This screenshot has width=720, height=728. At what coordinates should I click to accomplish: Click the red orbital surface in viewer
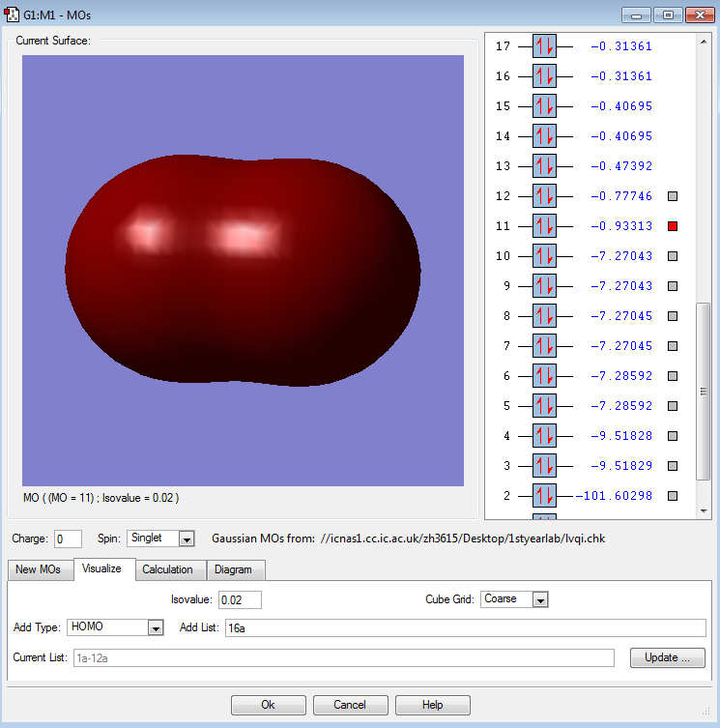point(243,271)
